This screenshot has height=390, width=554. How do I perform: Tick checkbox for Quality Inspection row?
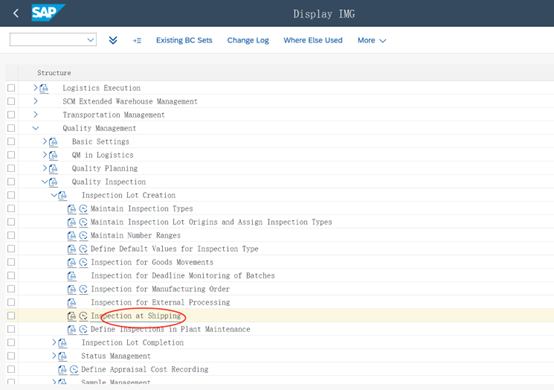click(x=11, y=182)
